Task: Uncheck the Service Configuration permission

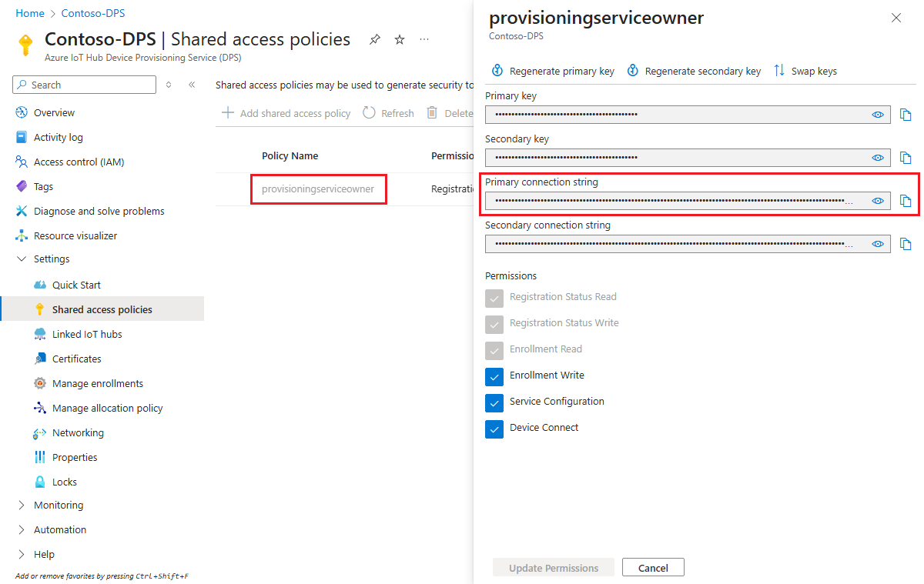Action: (x=494, y=402)
